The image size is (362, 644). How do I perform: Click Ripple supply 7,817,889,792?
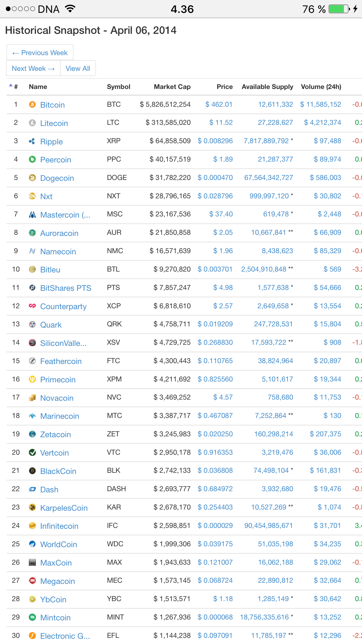coord(266,141)
